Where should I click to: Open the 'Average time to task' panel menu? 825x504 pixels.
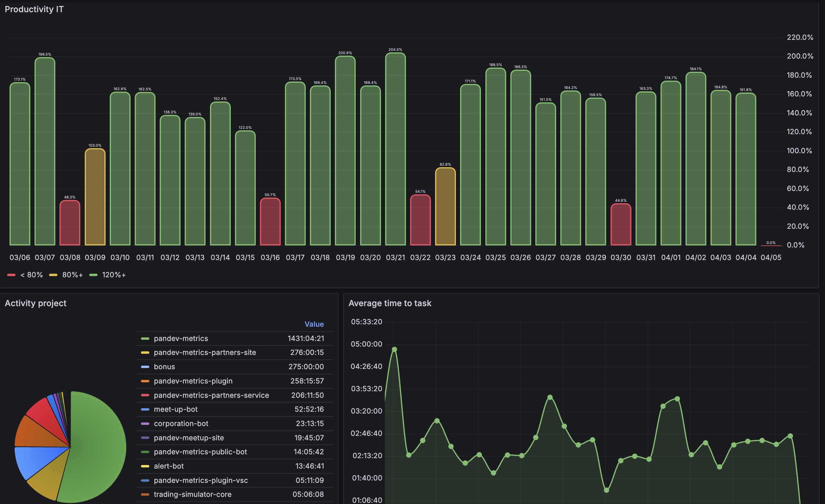pos(390,303)
